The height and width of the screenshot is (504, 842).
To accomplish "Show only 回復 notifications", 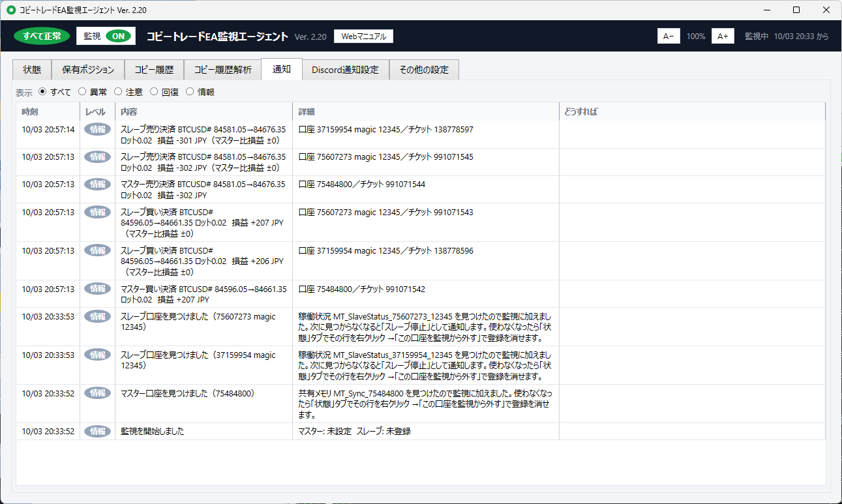I will [154, 92].
